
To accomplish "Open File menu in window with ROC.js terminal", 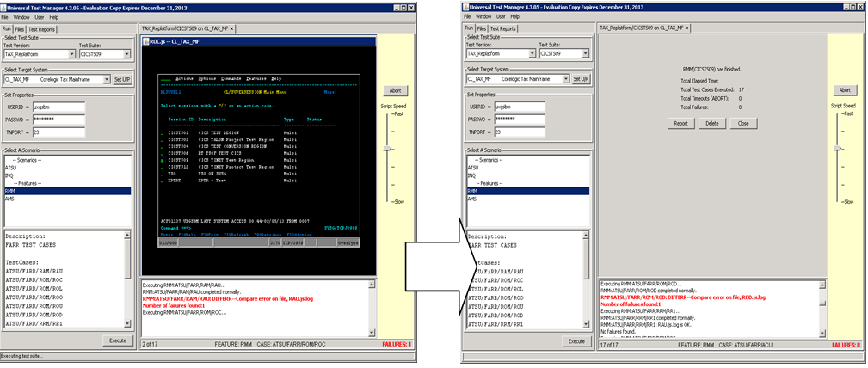I will tap(4, 17).
